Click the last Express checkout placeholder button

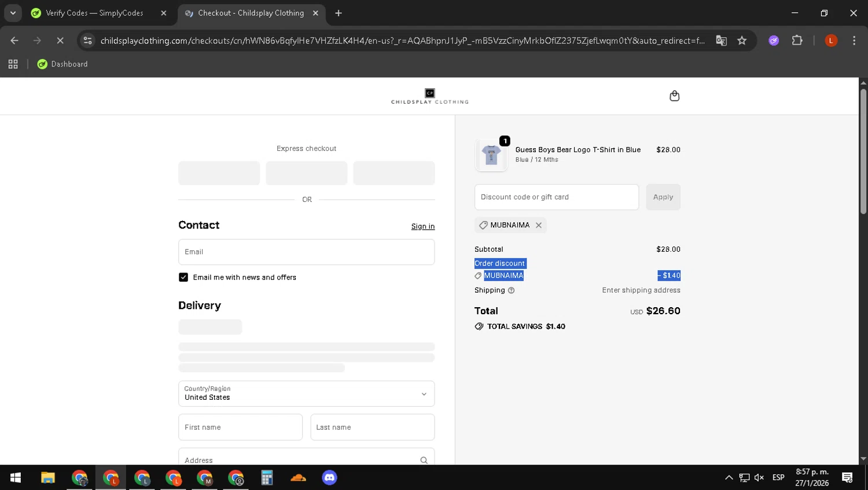pyautogui.click(x=393, y=174)
